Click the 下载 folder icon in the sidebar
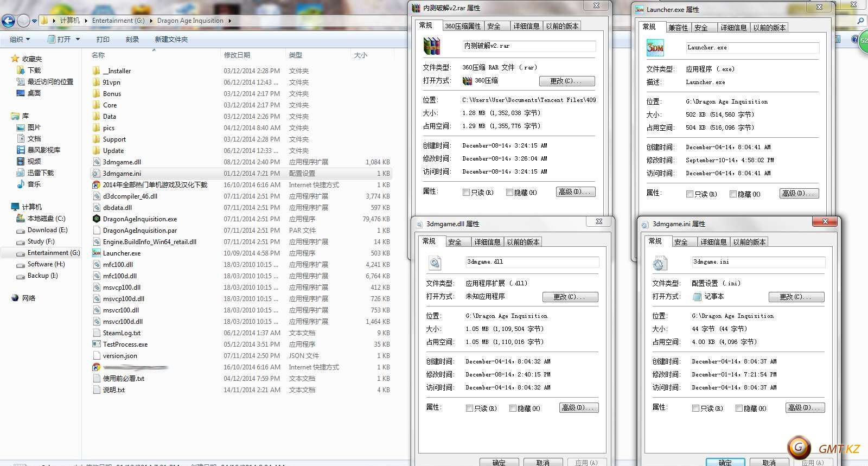Image resolution: width=868 pixels, height=466 pixels. click(21, 71)
